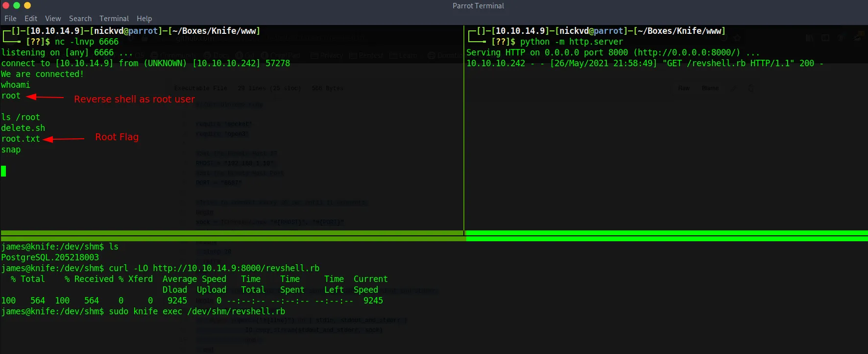Open the Edit menu
This screenshot has height=354, width=868.
click(x=31, y=19)
